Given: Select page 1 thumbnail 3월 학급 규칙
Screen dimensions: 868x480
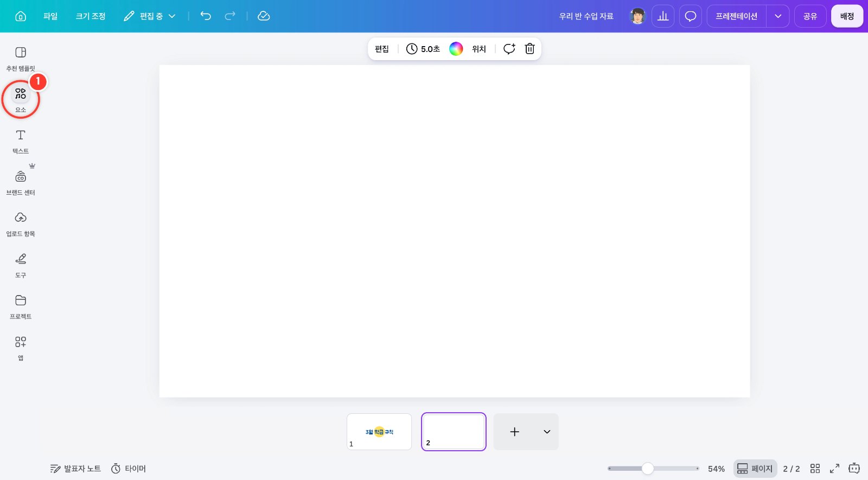Looking at the screenshot, I should [379, 432].
